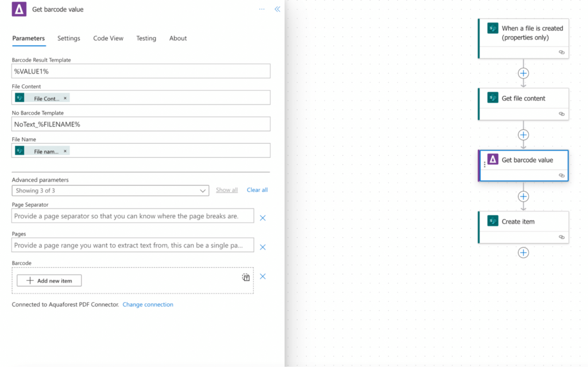Click the Aquaforest connector logo icon

click(x=19, y=9)
